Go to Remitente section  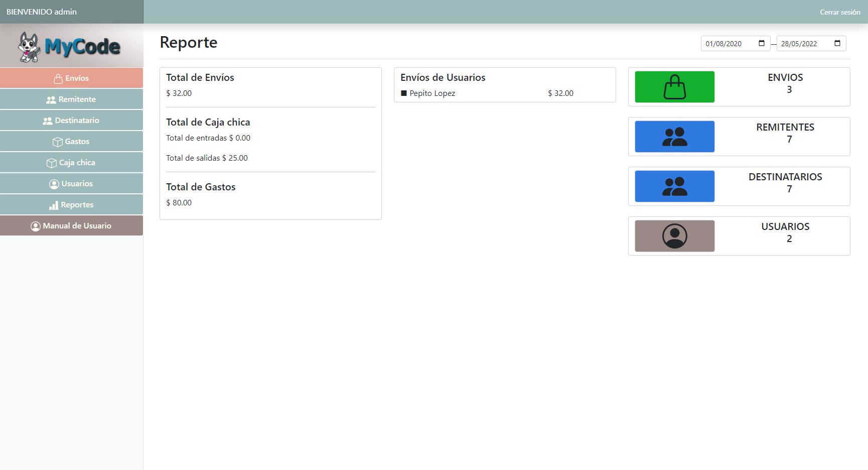tap(71, 99)
